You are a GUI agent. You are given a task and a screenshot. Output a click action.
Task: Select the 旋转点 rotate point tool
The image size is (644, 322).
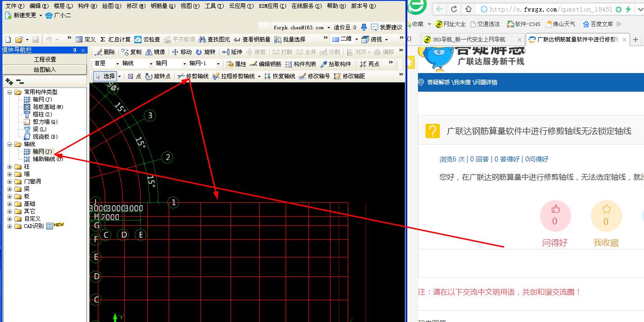[158, 76]
